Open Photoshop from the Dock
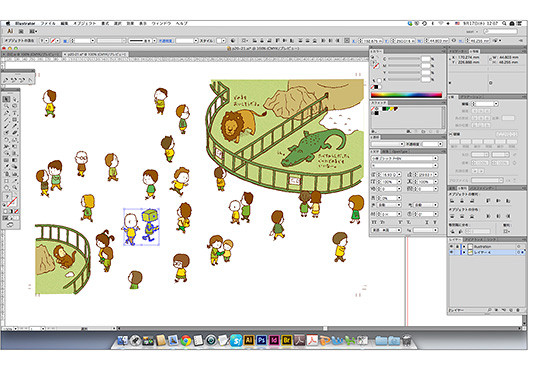Image resolution: width=546 pixels, height=365 pixels. pos(261,340)
